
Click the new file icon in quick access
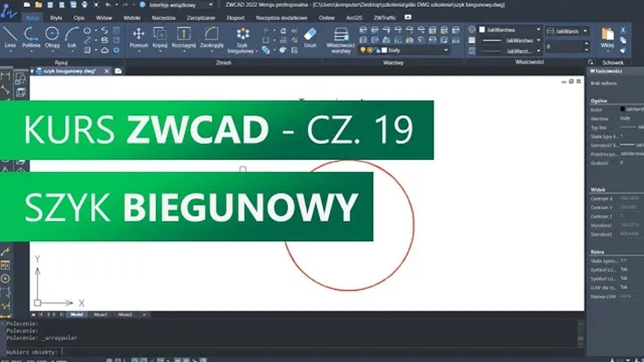coord(28,5)
